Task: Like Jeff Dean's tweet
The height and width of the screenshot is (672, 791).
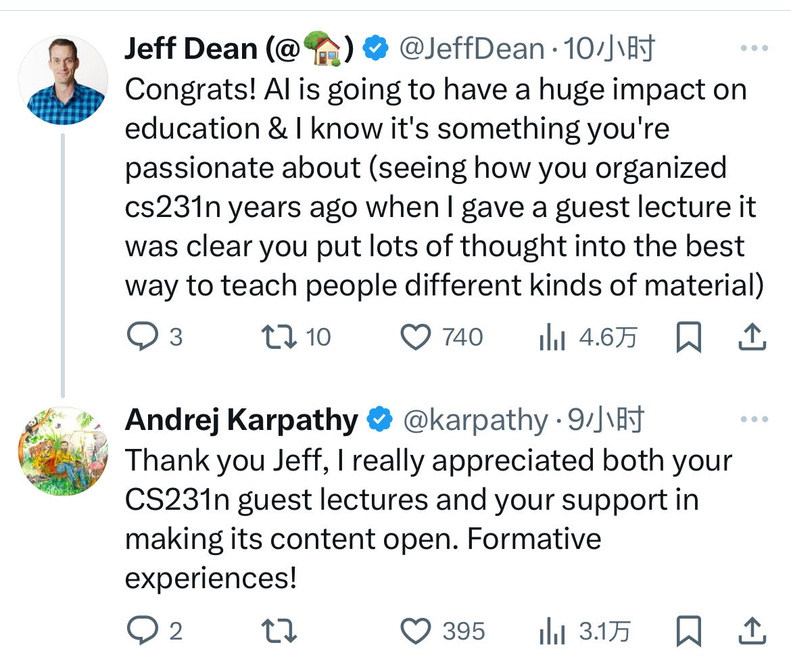Action: pos(416,337)
